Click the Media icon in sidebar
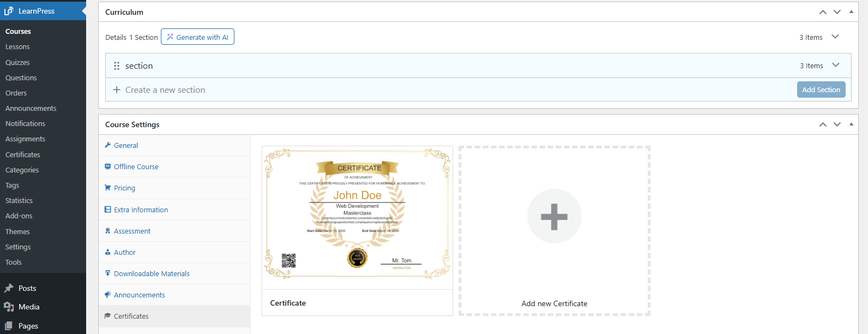The image size is (868, 334). coord(9,307)
